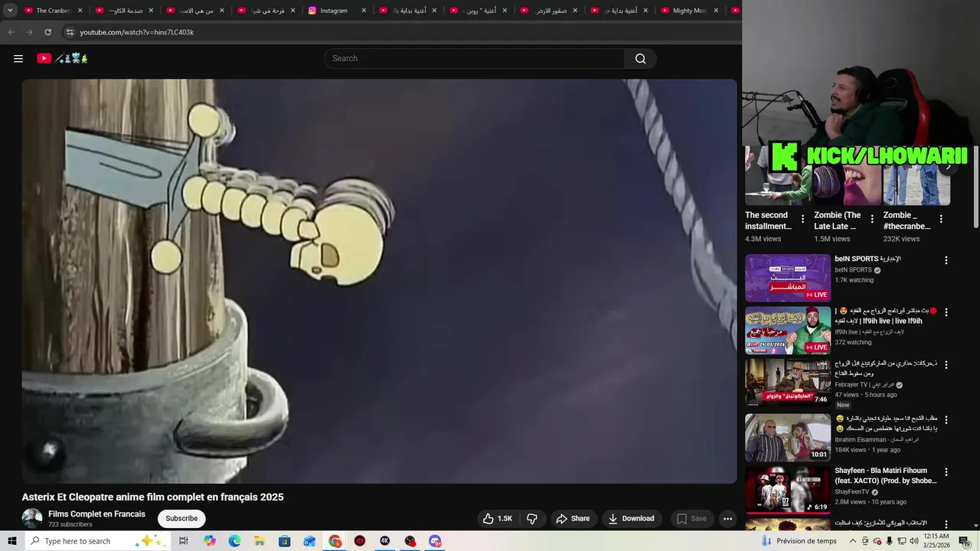View site information icon in address bar
980x551 pixels.
click(x=69, y=32)
